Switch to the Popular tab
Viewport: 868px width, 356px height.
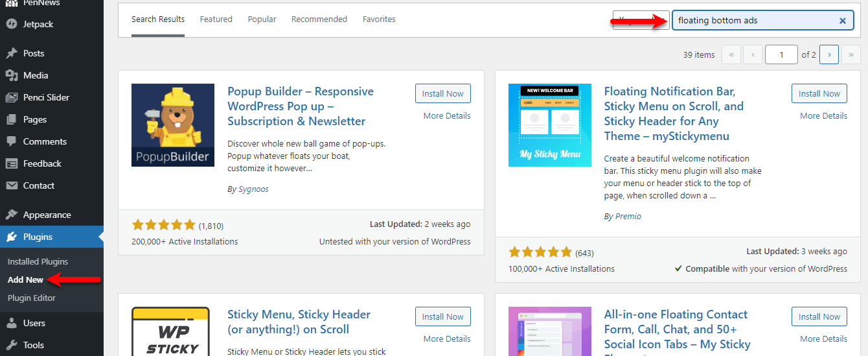point(262,19)
